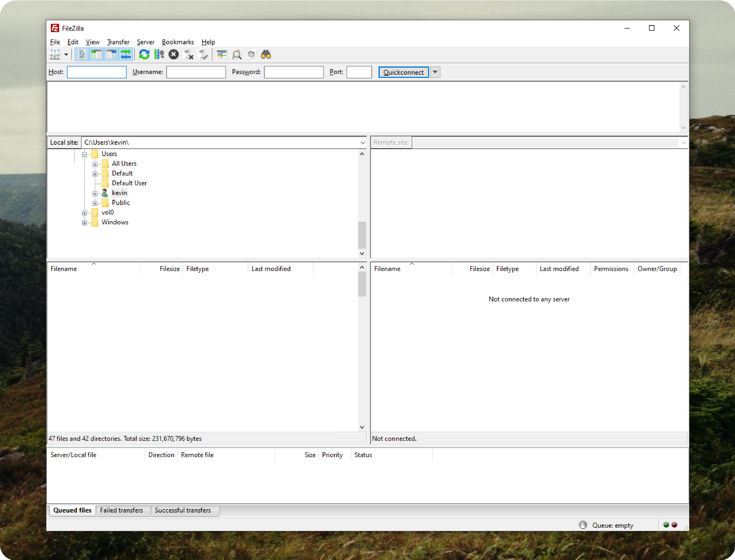Toggle directory comparison icon
This screenshot has width=735, height=560.
click(x=237, y=54)
